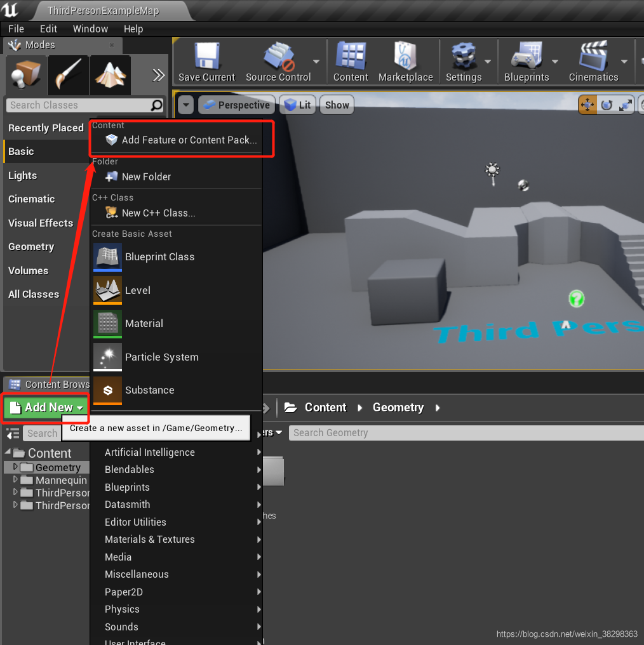The height and width of the screenshot is (645, 644).
Task: Open Artificial Intelligence submenu
Action: [177, 452]
